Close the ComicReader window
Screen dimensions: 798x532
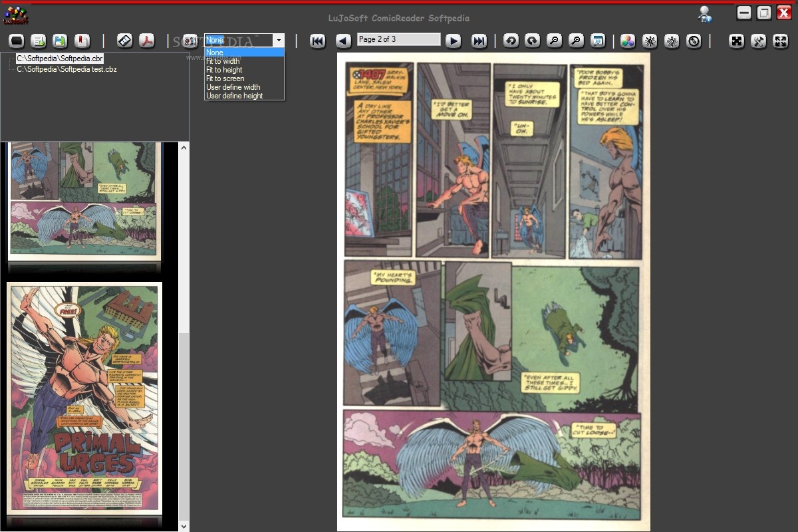coord(784,13)
